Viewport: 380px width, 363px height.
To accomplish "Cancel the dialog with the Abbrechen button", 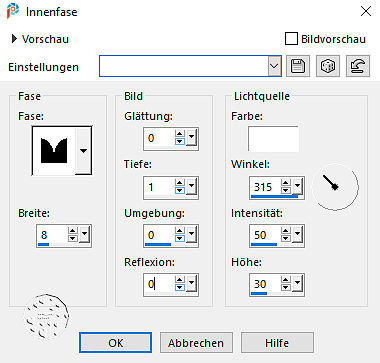I will pos(196,342).
